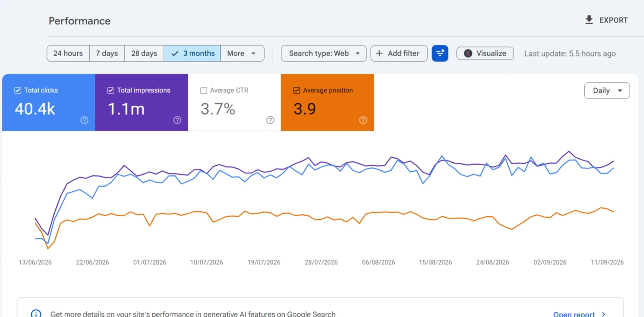This screenshot has width=644, height=317.
Task: Open the Open report link
Action: click(574, 315)
